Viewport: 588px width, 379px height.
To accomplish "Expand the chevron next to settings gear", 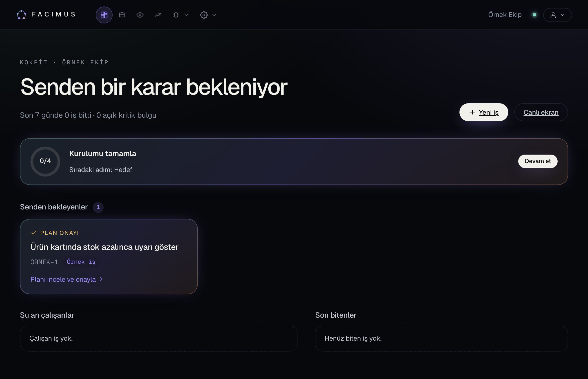I will tap(214, 15).
